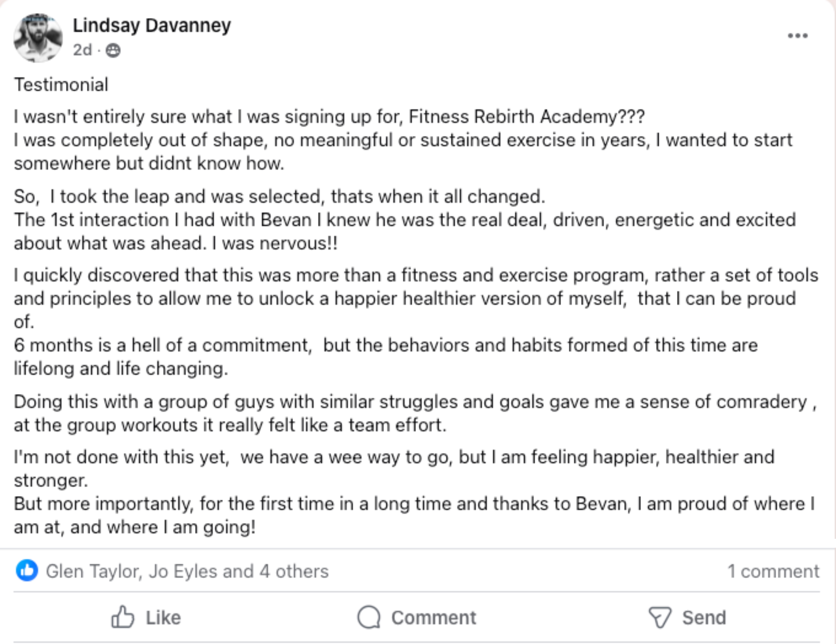
Task: Click the Send icon
Action: [660, 617]
